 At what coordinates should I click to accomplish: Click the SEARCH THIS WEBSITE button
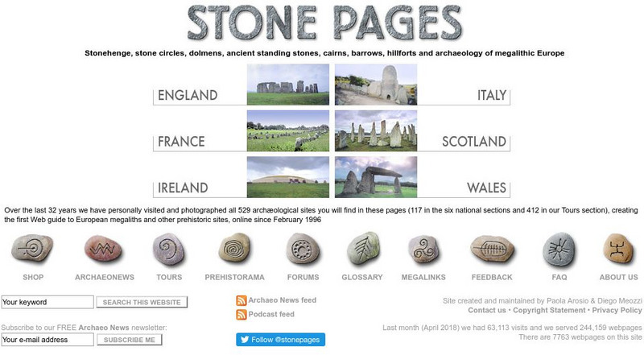coord(142,303)
